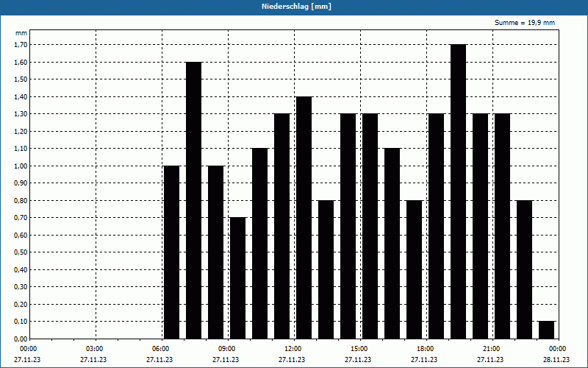This screenshot has width=588, height=368.
Task: Select the 1,30 mm bar ending at 12:00
Action: pos(282,226)
